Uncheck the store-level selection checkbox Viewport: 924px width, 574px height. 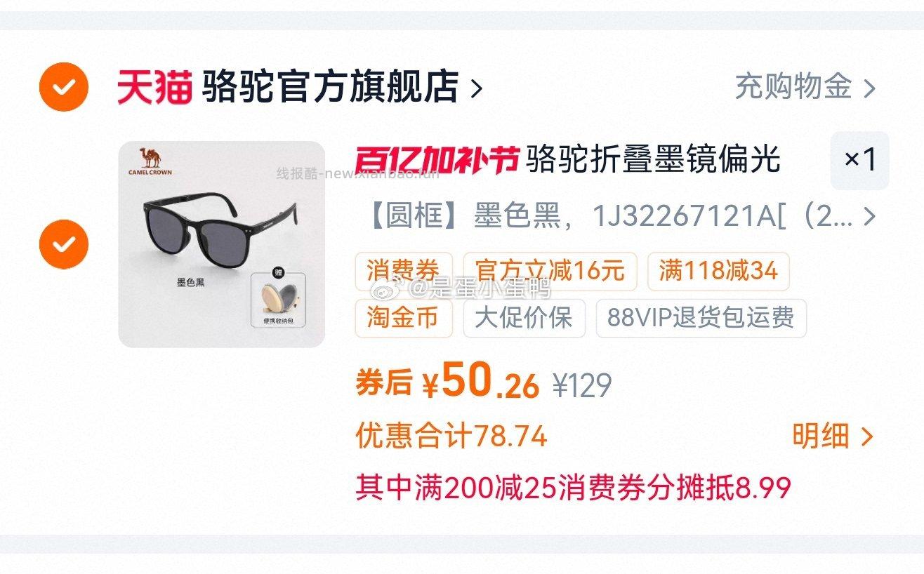64,88
